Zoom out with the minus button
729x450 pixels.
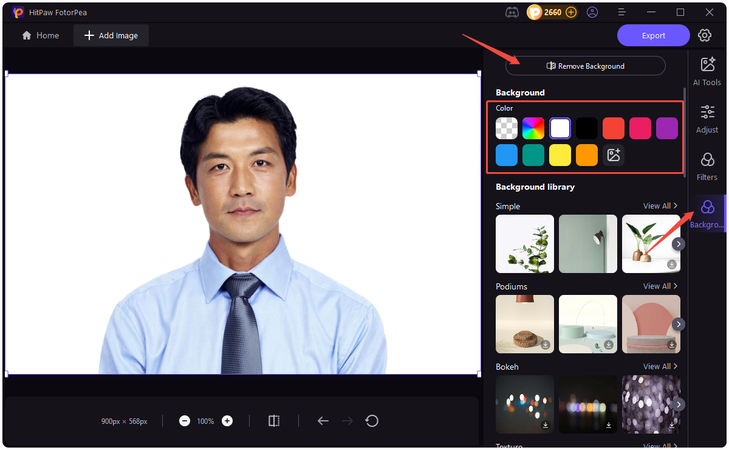[x=185, y=421]
